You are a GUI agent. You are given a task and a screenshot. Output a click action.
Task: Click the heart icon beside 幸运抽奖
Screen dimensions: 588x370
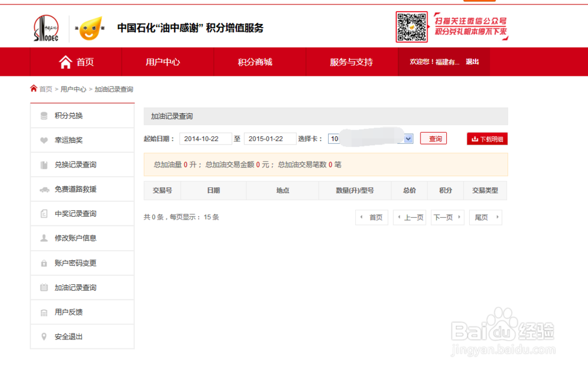tap(44, 140)
